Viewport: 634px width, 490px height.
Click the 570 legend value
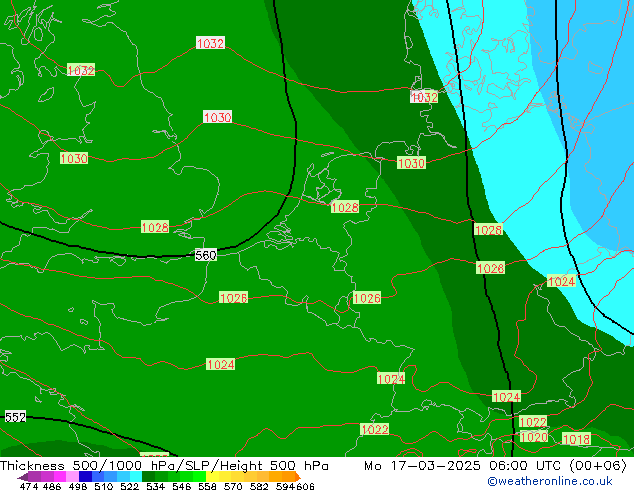[233, 486]
